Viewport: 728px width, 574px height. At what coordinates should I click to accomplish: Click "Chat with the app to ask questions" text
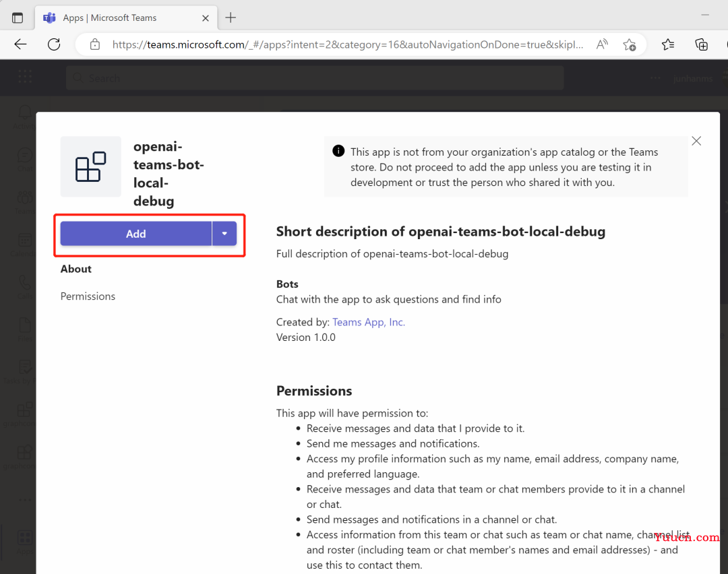389,299
